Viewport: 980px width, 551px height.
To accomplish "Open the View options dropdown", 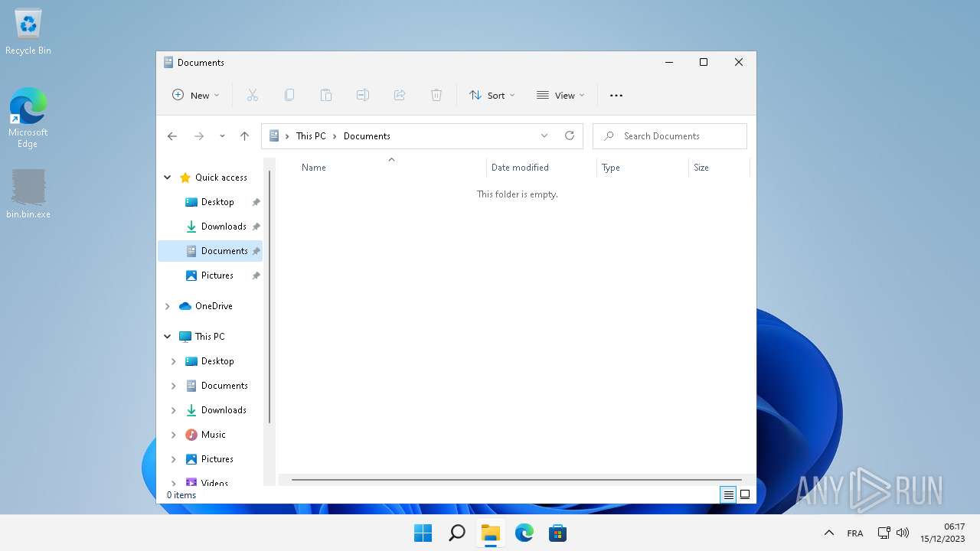I will 560,96.
